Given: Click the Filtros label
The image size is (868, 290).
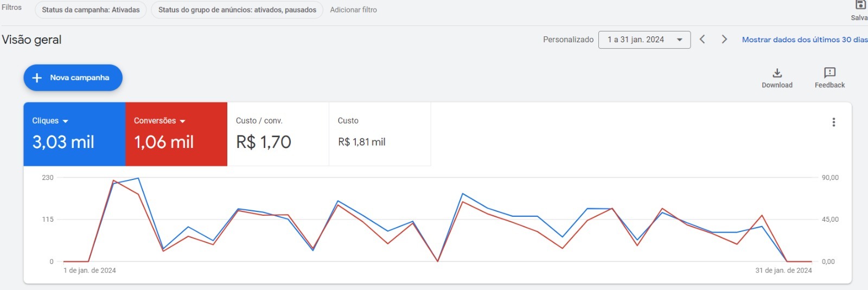Looking at the screenshot, I should (11, 8).
